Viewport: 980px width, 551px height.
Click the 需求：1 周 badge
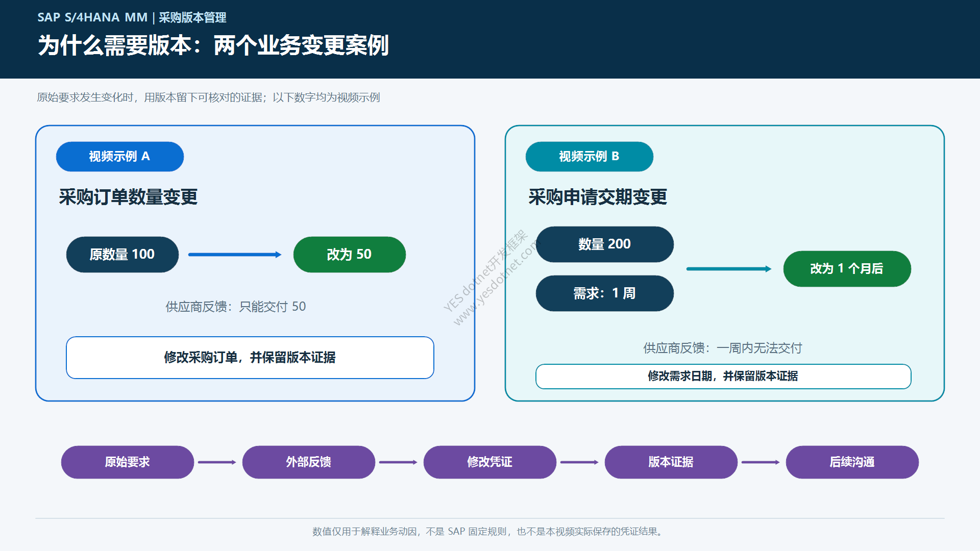tap(605, 293)
